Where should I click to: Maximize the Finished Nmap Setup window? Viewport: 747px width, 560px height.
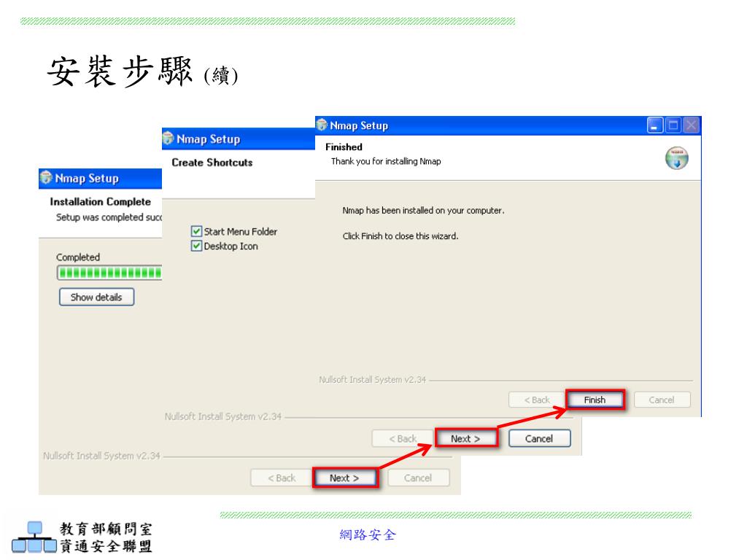pos(673,125)
